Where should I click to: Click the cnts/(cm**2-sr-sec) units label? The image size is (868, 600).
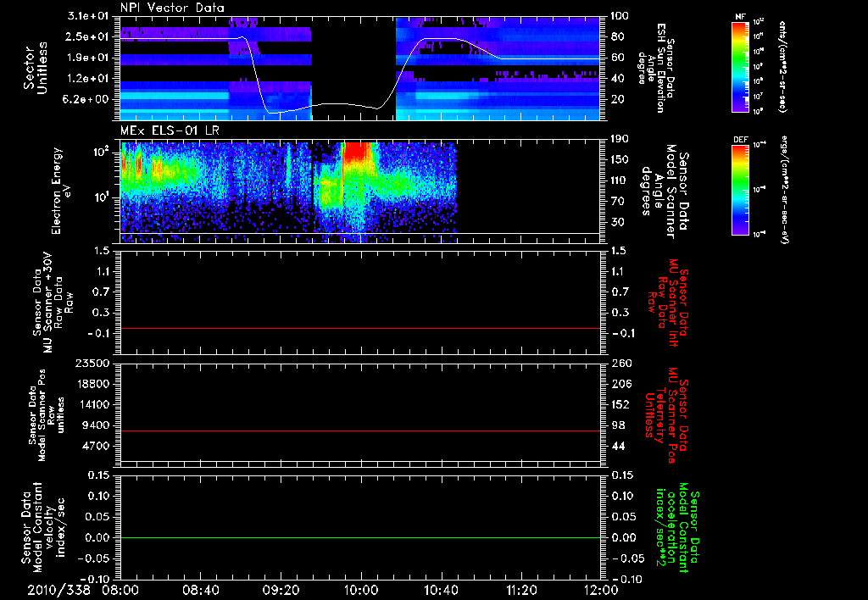click(x=782, y=66)
